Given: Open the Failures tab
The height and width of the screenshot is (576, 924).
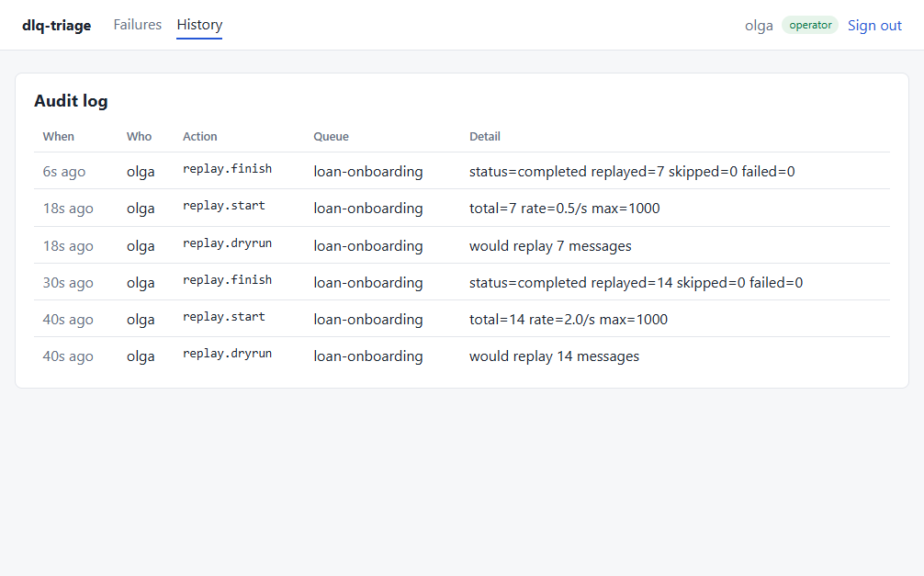Looking at the screenshot, I should pos(137,25).
